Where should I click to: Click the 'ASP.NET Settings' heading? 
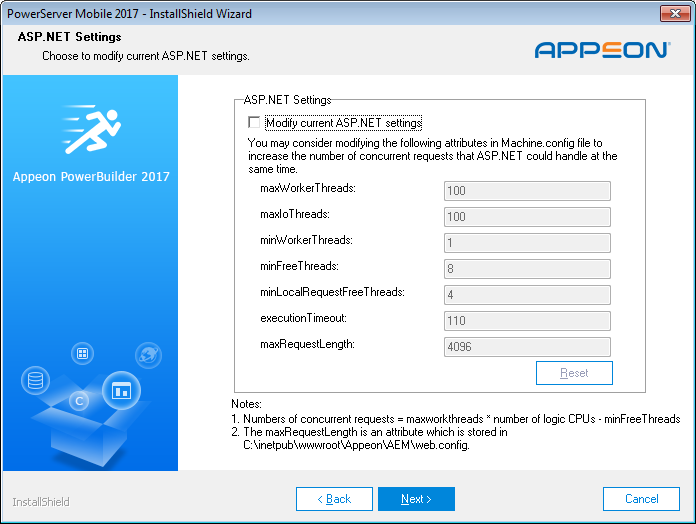pos(70,37)
